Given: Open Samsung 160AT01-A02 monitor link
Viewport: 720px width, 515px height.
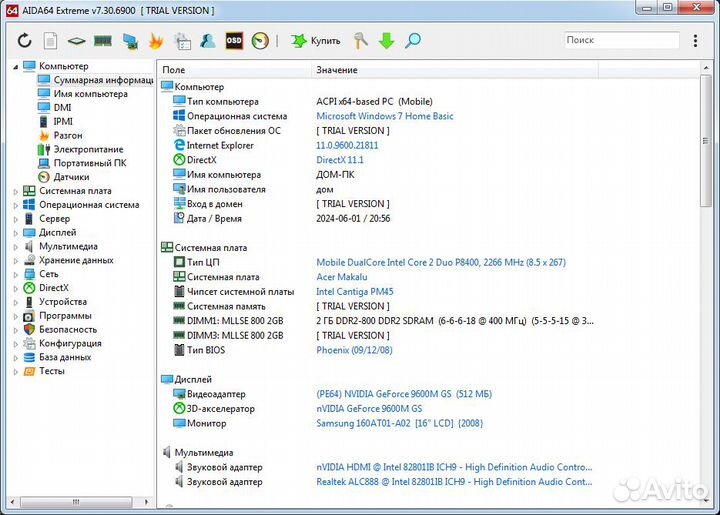Looking at the screenshot, I should pos(399,424).
